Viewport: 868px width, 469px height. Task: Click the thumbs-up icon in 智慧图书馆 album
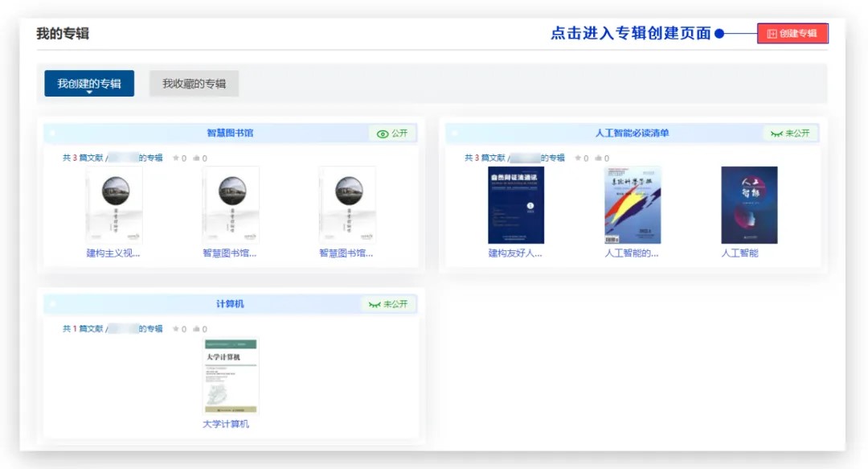pyautogui.click(x=197, y=158)
